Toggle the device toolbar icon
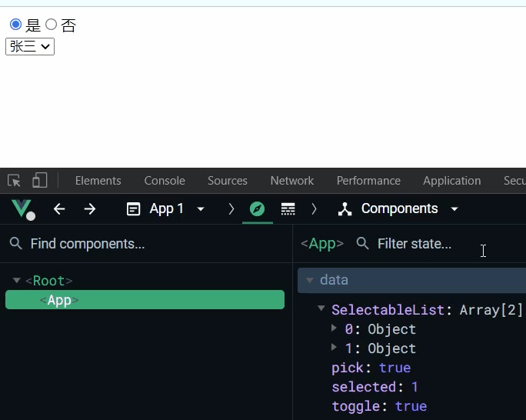526x420 pixels. [39, 181]
